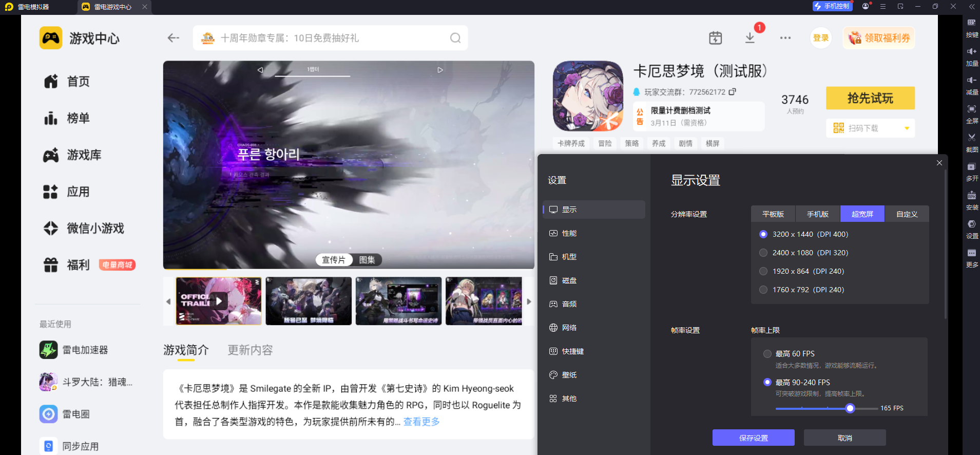Click the frame rate slider handle at 165 FPS

pyautogui.click(x=850, y=408)
